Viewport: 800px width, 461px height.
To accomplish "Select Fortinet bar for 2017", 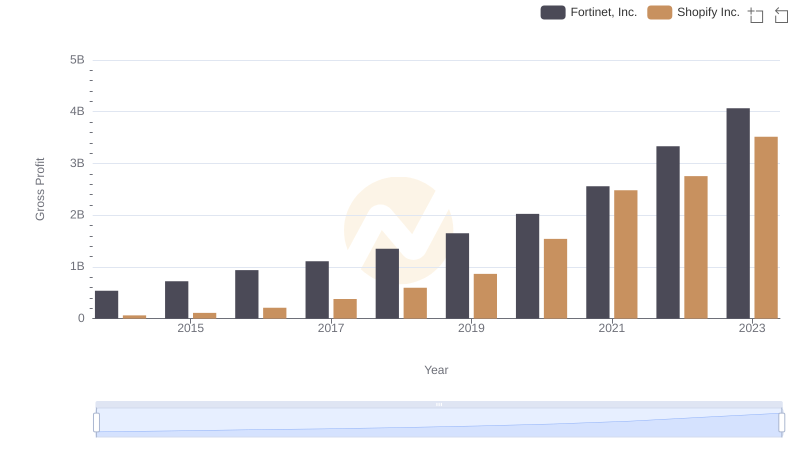I will (317, 290).
